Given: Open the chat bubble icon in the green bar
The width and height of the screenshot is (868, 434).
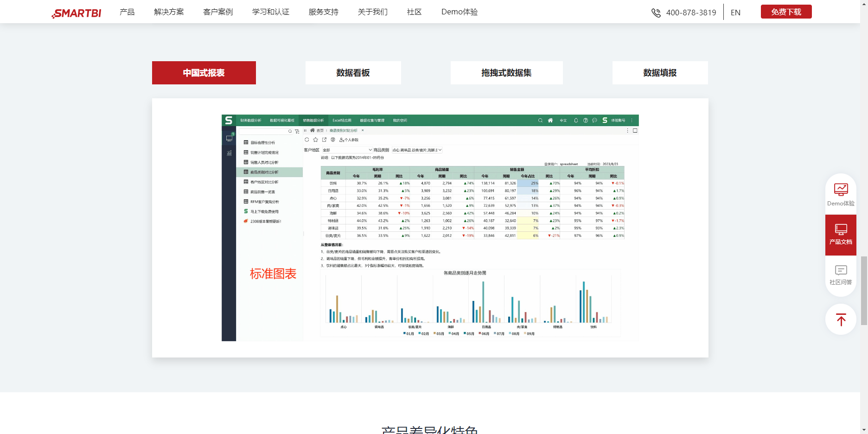Looking at the screenshot, I should point(594,120).
